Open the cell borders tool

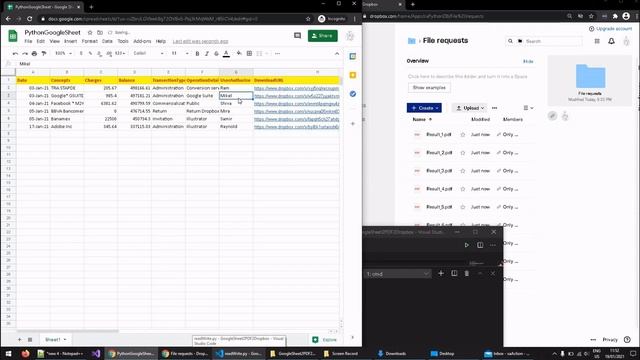[249, 53]
